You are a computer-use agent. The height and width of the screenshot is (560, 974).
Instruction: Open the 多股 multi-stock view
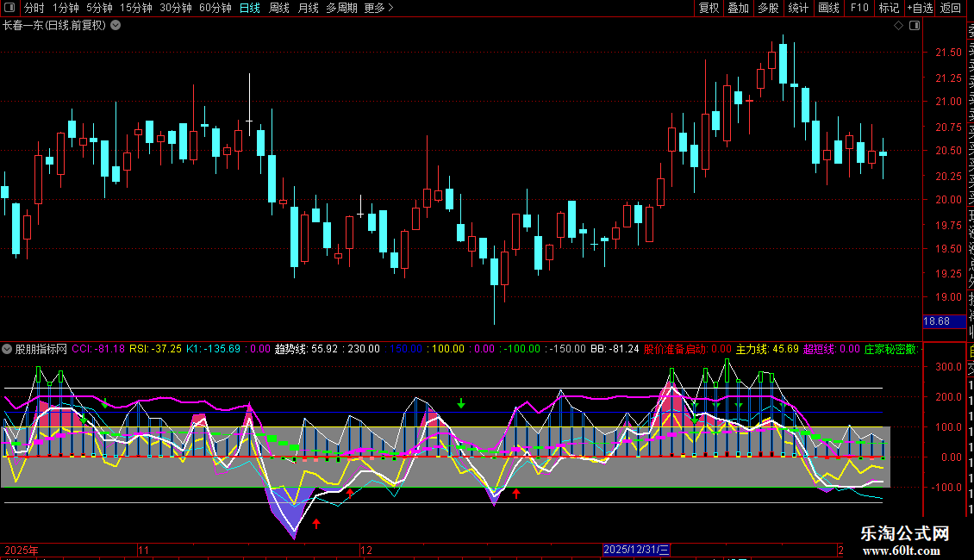[768, 8]
